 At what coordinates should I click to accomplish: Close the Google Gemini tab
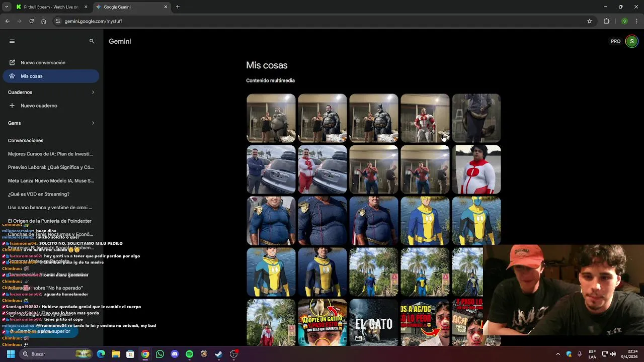[x=166, y=7]
